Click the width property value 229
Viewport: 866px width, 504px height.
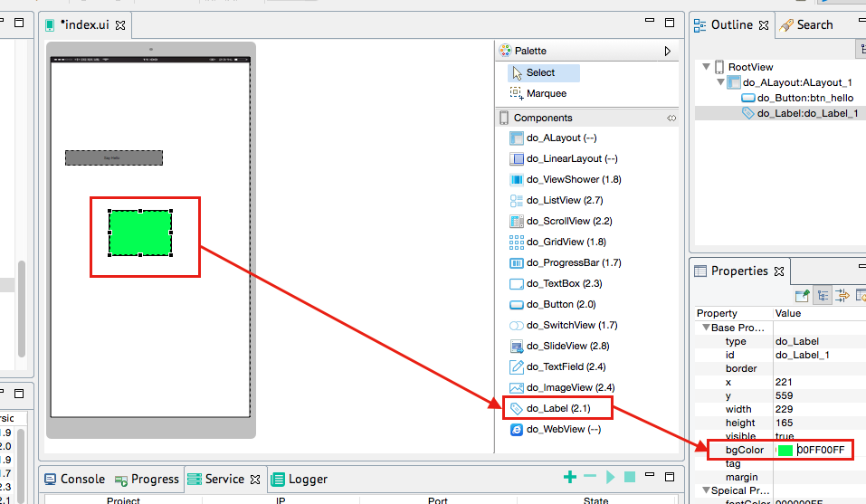pos(784,409)
